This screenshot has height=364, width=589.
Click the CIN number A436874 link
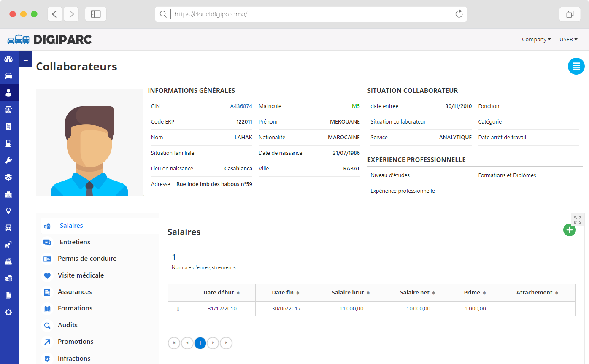[241, 106]
